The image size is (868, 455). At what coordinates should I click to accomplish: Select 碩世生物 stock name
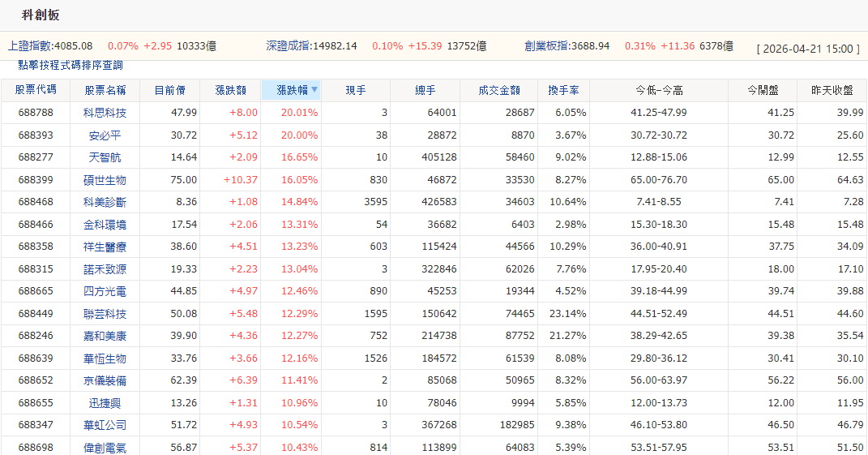pos(105,180)
